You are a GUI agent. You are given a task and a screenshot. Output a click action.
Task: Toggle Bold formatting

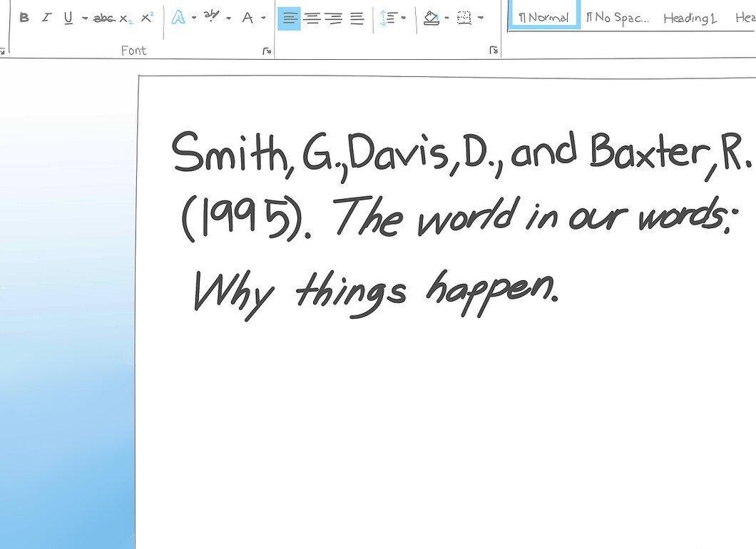[24, 19]
